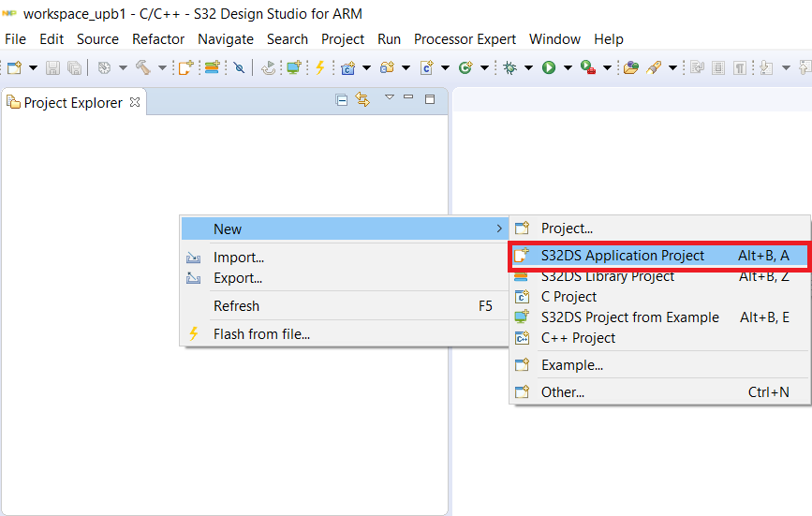
Task: Open the Edit menu
Action: click(x=52, y=39)
